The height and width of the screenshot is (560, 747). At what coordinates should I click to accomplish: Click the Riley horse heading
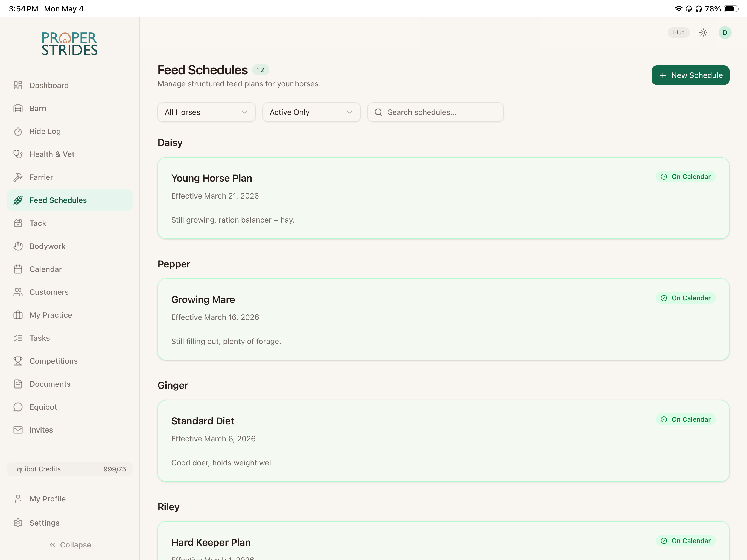click(168, 507)
